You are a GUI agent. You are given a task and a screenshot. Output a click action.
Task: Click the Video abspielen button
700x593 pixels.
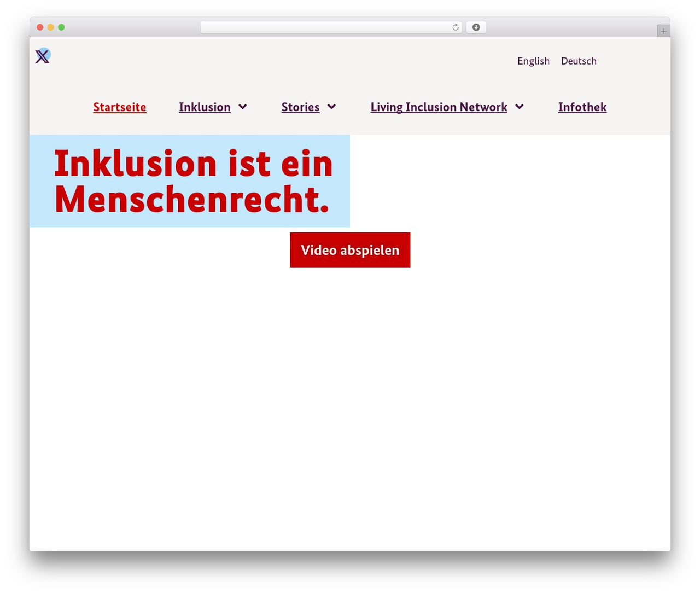point(350,250)
